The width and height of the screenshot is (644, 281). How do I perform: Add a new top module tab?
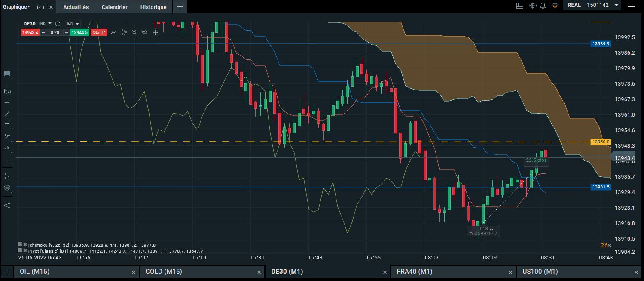pos(180,7)
